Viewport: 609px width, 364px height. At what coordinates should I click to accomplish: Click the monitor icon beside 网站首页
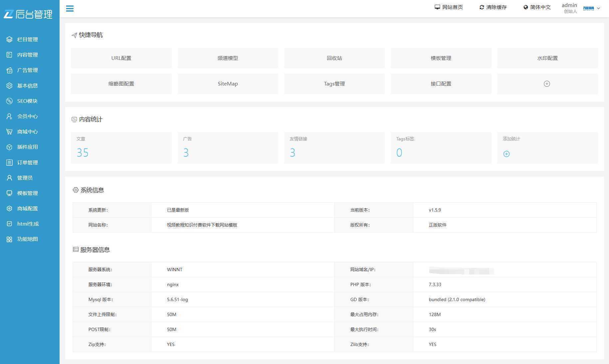pos(437,7)
